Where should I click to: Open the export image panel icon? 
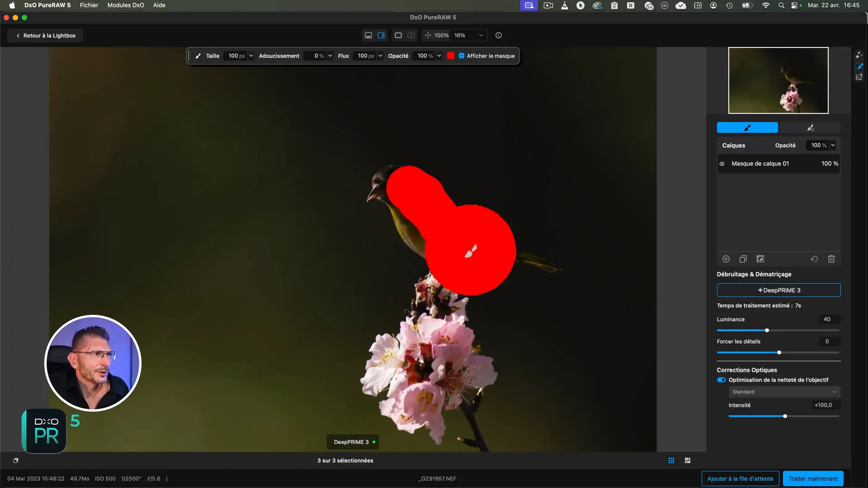pyautogui.click(x=859, y=77)
